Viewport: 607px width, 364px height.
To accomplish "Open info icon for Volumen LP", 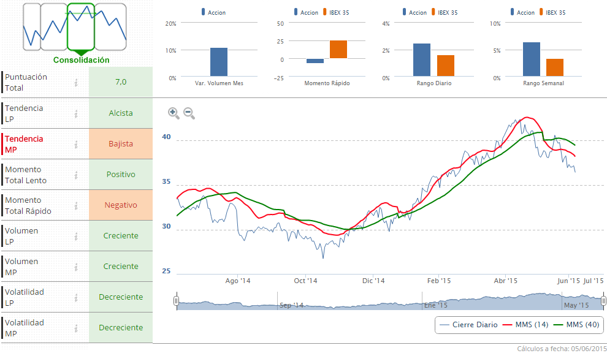I will 76,236.
